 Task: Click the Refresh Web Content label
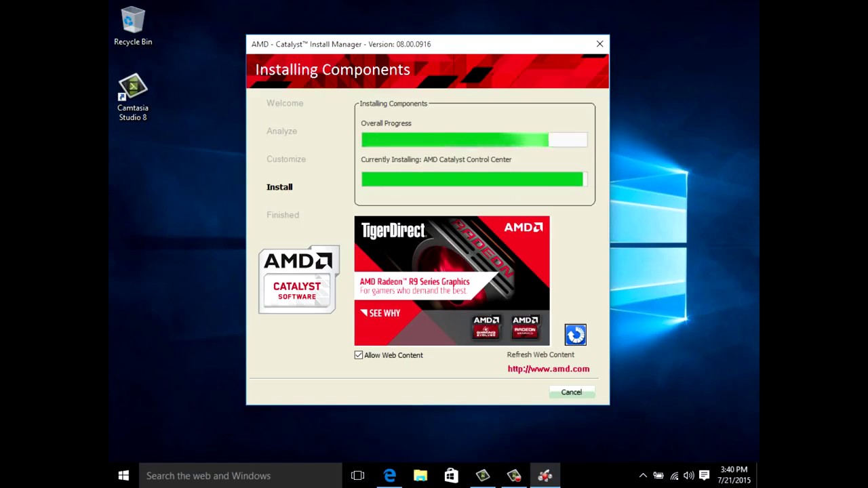point(540,354)
